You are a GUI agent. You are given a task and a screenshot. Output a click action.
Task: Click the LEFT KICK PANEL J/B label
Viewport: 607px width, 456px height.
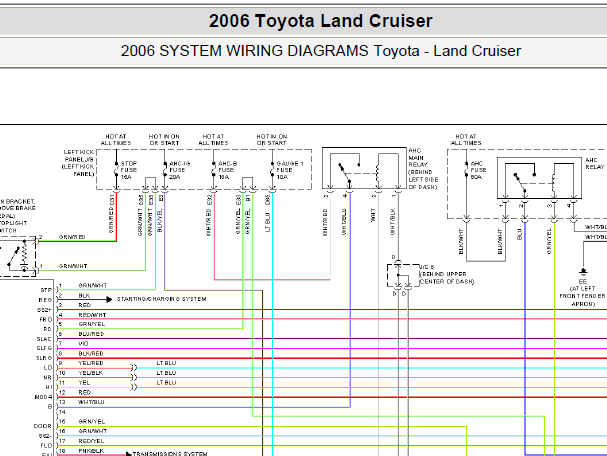79,163
